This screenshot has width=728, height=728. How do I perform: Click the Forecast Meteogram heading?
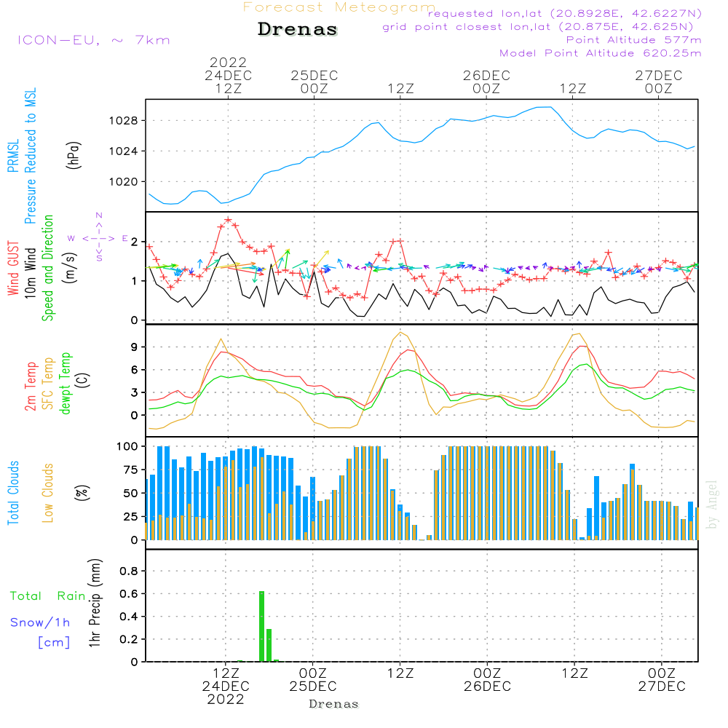point(339,7)
